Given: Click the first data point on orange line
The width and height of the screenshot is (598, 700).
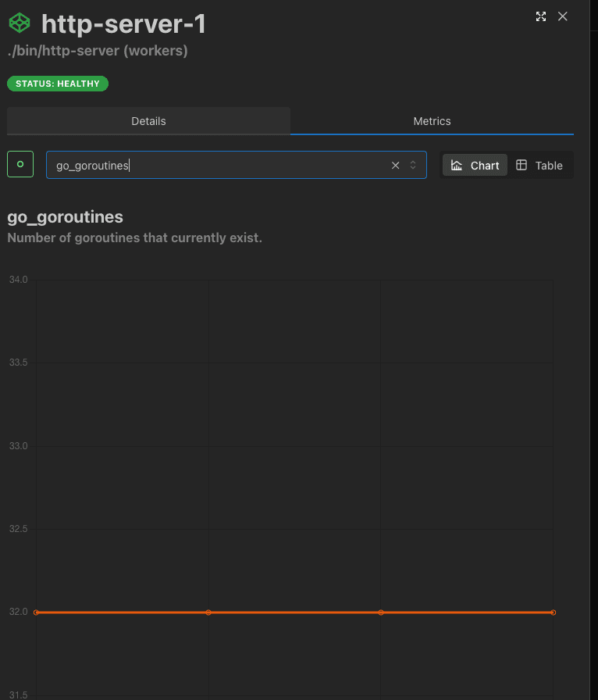Looking at the screenshot, I should (x=36, y=612).
